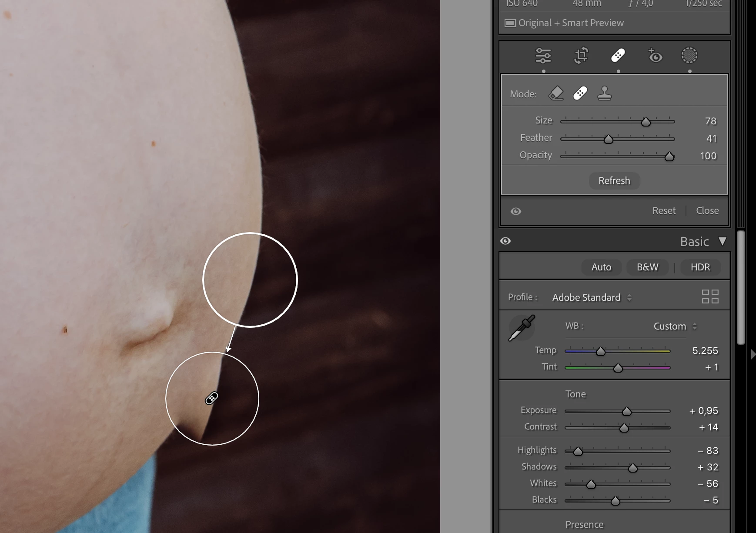
Task: Click the Original + Smart Preview icon
Action: [510, 23]
